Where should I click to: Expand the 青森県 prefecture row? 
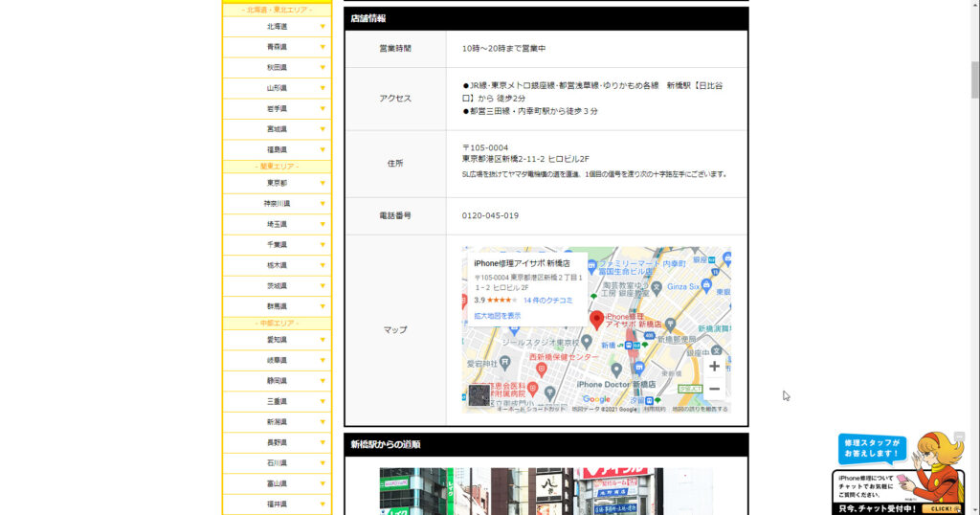277,47
